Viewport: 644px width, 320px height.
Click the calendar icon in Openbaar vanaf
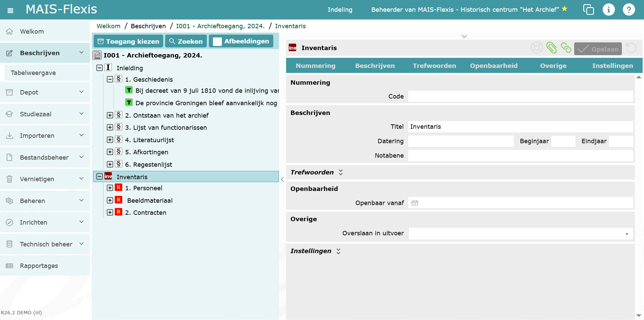click(415, 203)
